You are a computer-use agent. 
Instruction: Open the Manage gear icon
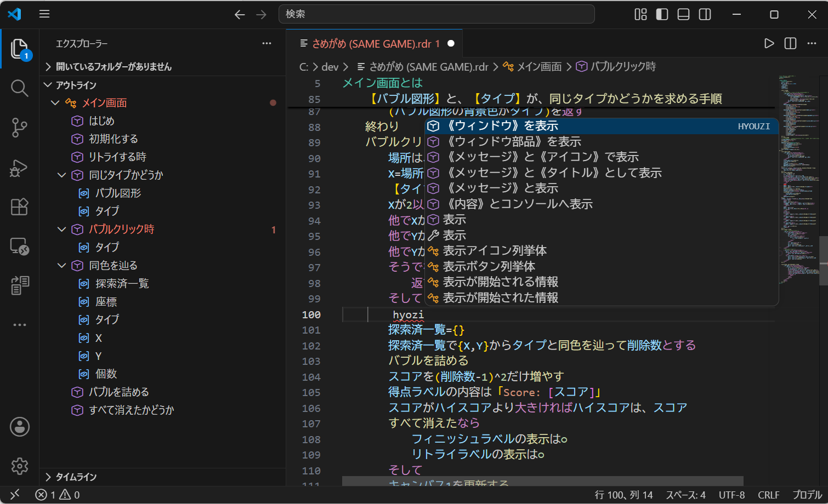[20, 466]
